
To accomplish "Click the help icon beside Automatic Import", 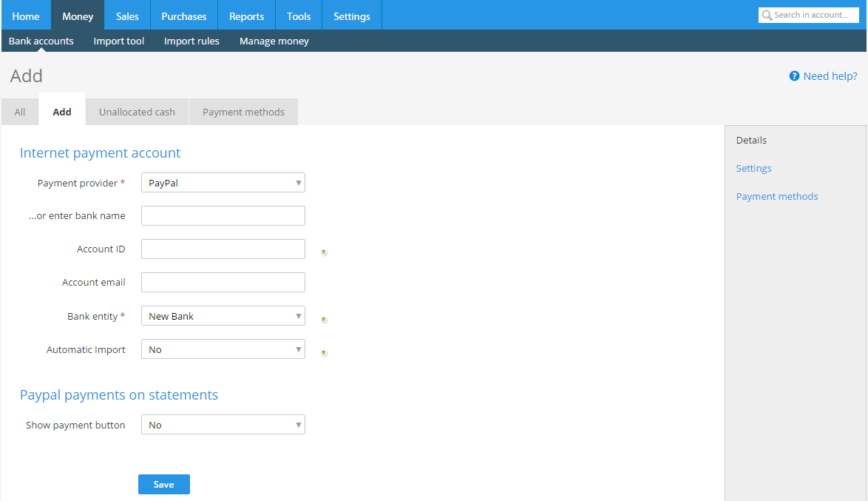I will [324, 353].
